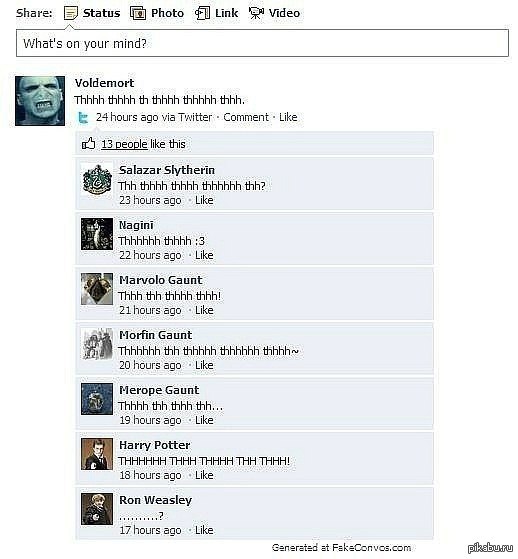Open Voldemort's profile picture
Image resolution: width=518 pixels, height=559 pixels.
(x=40, y=101)
